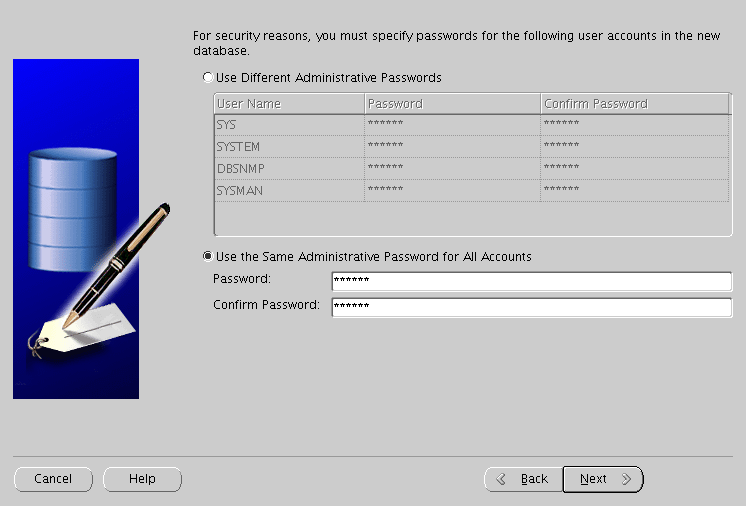The image size is (746, 506).
Task: Click the Next arrow chevron icon
Action: pos(627,479)
